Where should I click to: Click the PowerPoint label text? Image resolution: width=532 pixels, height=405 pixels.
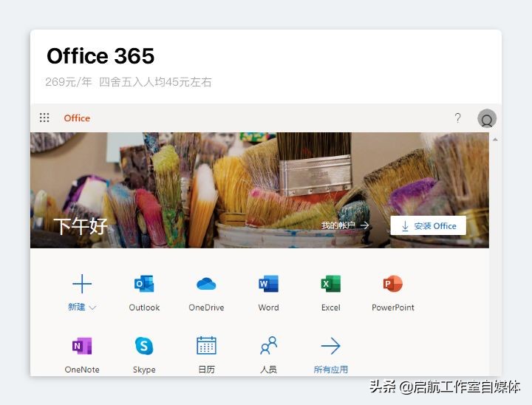point(393,307)
